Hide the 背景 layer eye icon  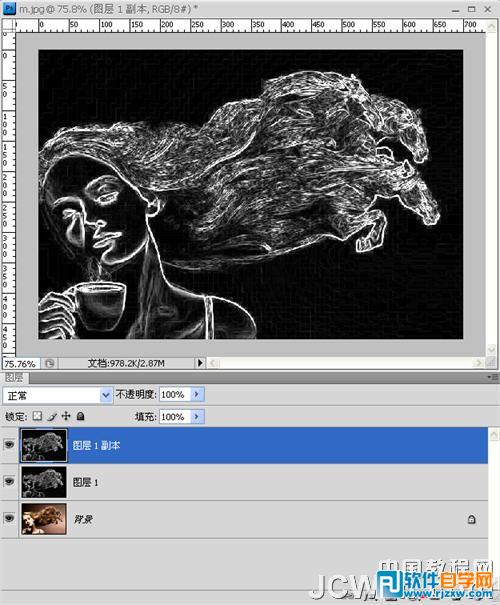[9, 518]
